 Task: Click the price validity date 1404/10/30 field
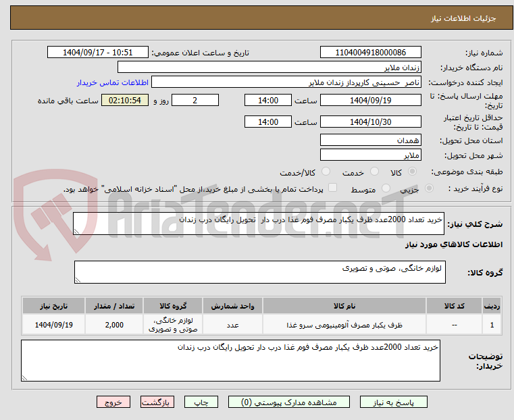370,122
